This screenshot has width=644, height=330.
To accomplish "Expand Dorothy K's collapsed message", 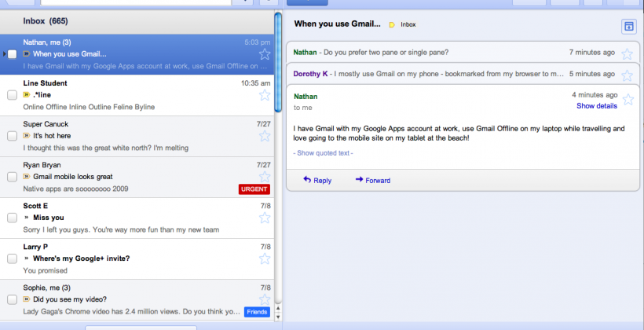I will point(463,74).
